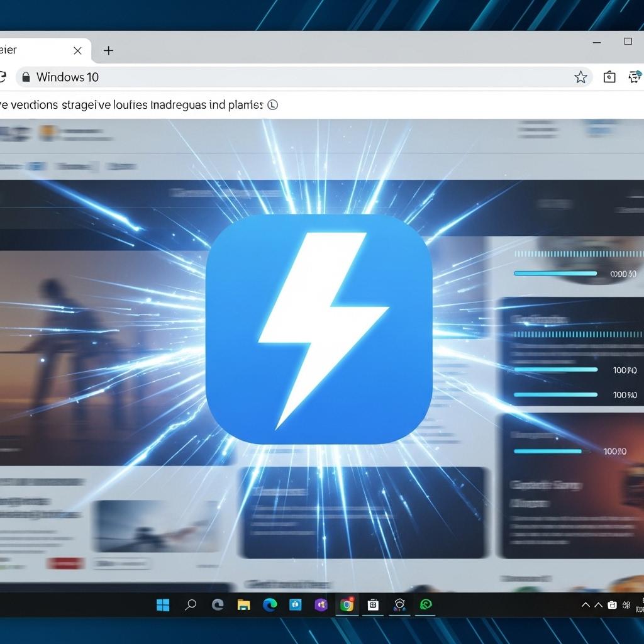This screenshot has height=644, width=644.
Task: Click the clock icon beside the bookmark text
Action: pyautogui.click(x=272, y=105)
